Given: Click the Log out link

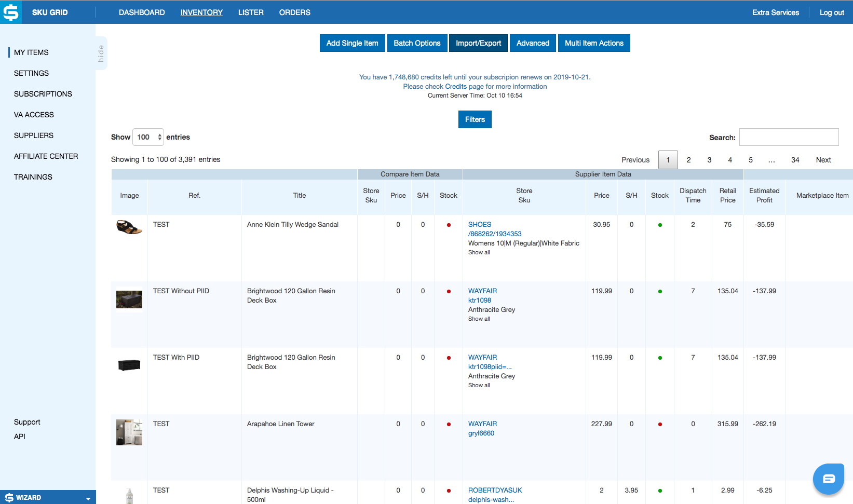Looking at the screenshot, I should pos(832,12).
